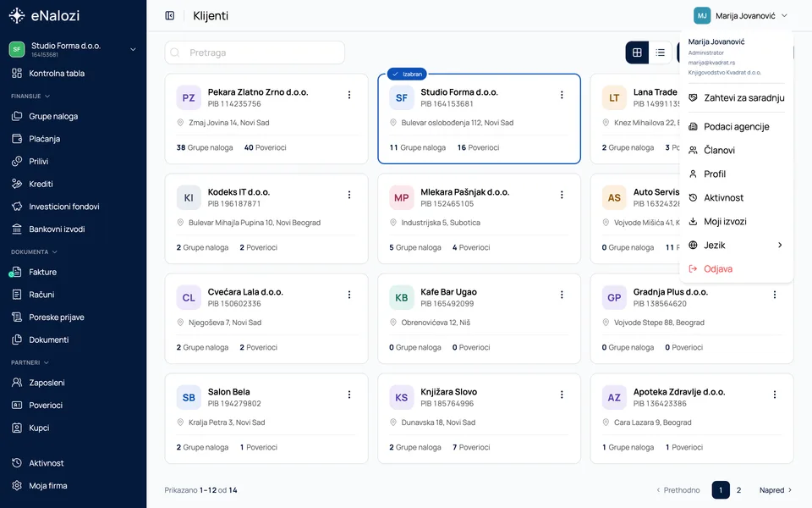Open Profil from the user menu
812x508 pixels.
pos(735,174)
